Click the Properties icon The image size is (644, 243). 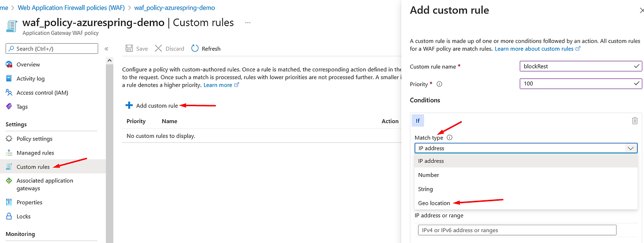point(9,202)
